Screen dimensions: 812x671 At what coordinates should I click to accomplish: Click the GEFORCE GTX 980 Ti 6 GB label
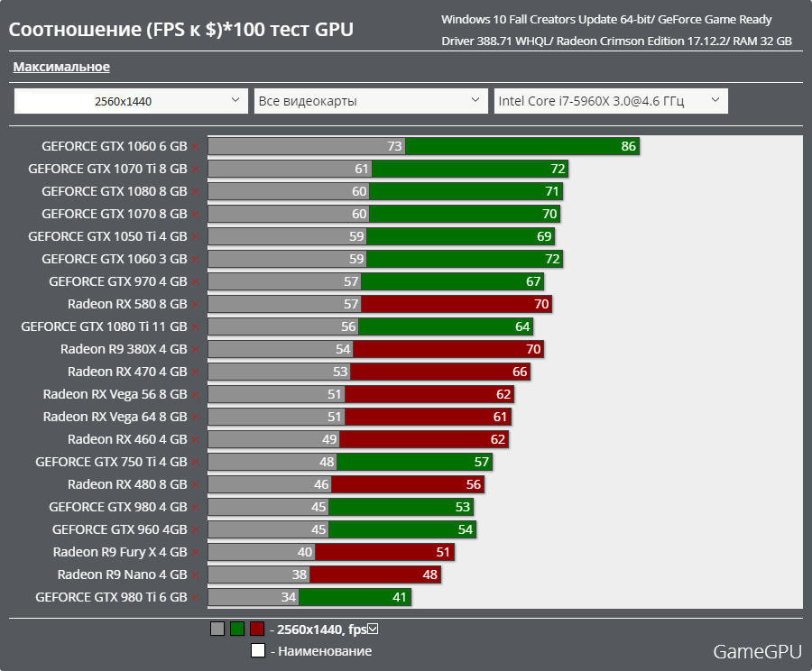pos(111,597)
